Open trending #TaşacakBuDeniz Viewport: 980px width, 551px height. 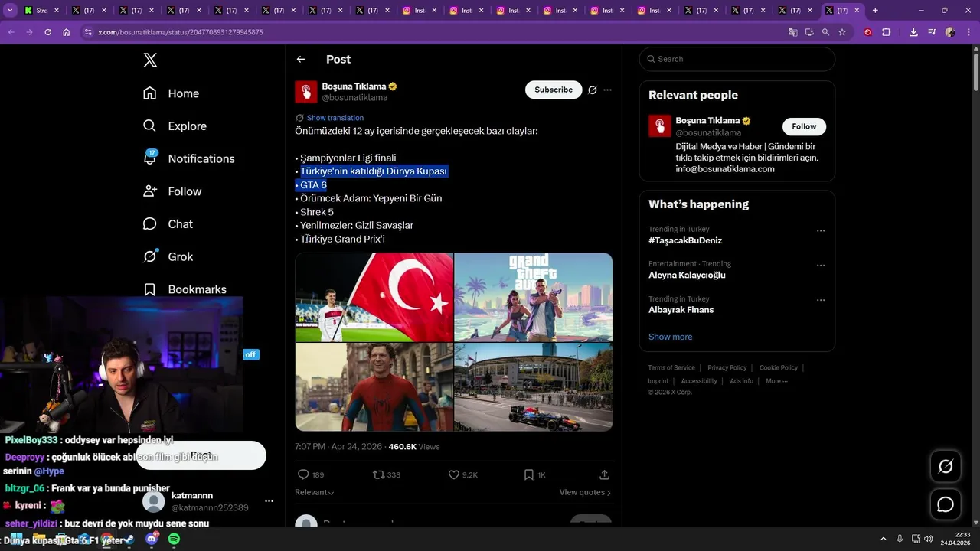(685, 240)
